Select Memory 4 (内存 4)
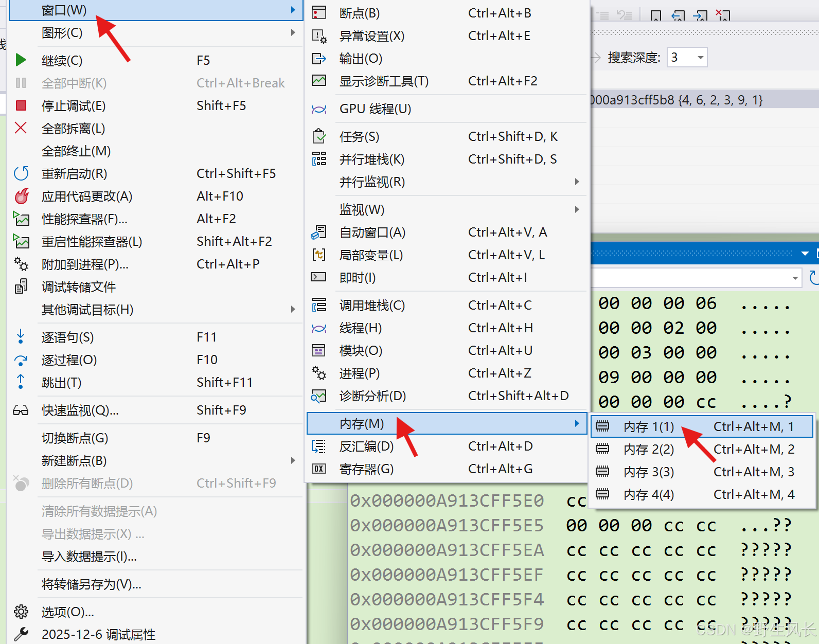The height and width of the screenshot is (644, 819). (702, 494)
